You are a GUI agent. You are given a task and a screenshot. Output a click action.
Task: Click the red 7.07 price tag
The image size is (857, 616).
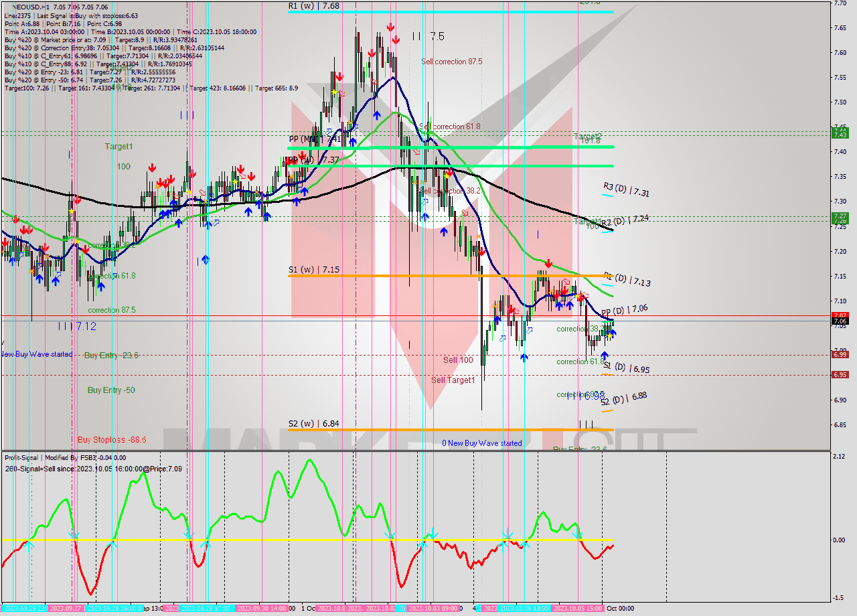tap(840, 315)
